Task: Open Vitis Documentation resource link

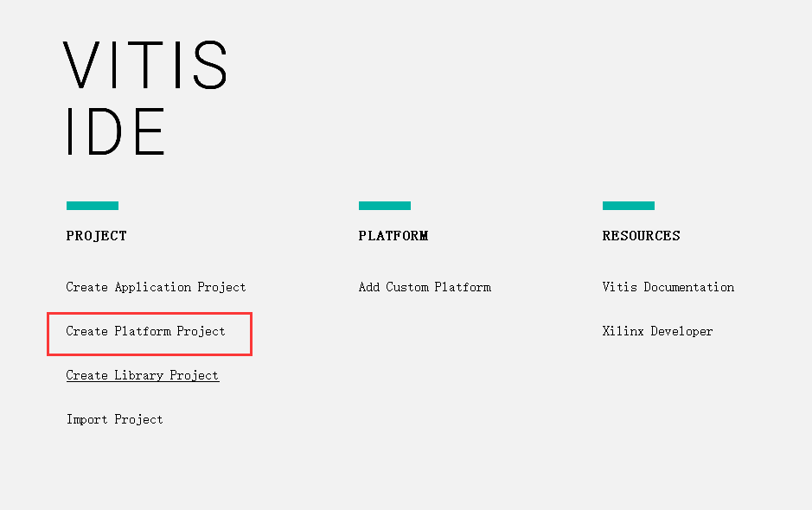Action: pos(668,287)
